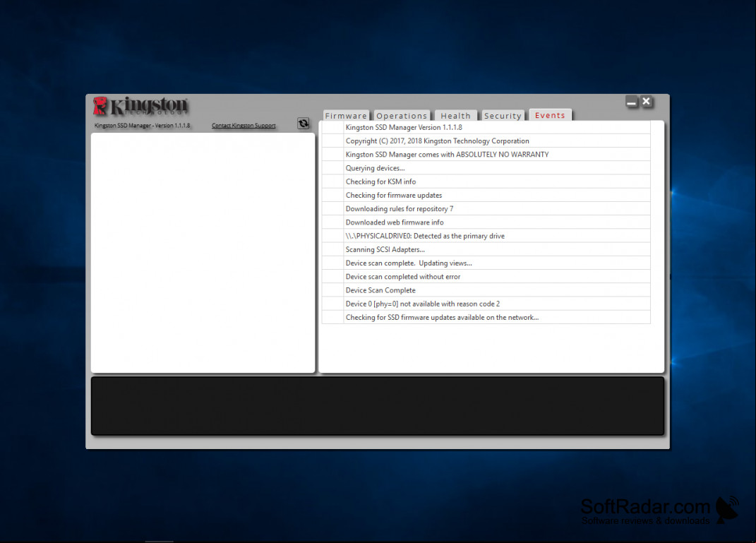Viewport: 756px width, 543px height.
Task: Select the 'Querying devices...' event
Action: (486, 168)
